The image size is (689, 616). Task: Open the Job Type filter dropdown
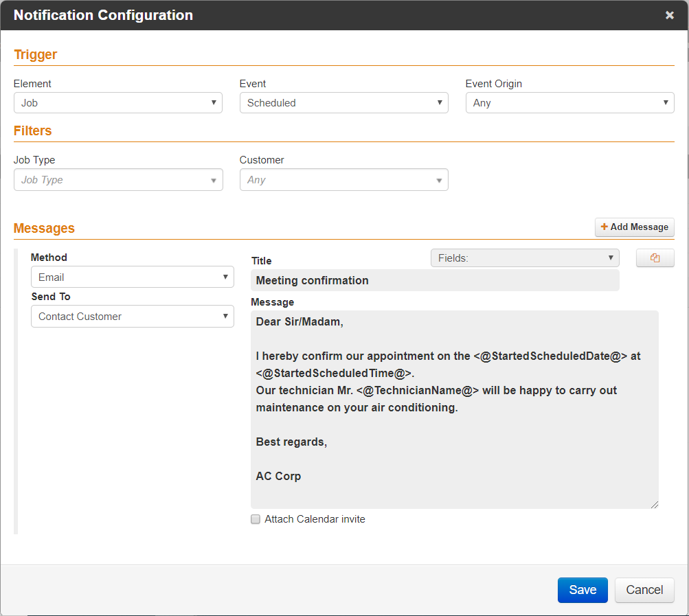click(117, 180)
